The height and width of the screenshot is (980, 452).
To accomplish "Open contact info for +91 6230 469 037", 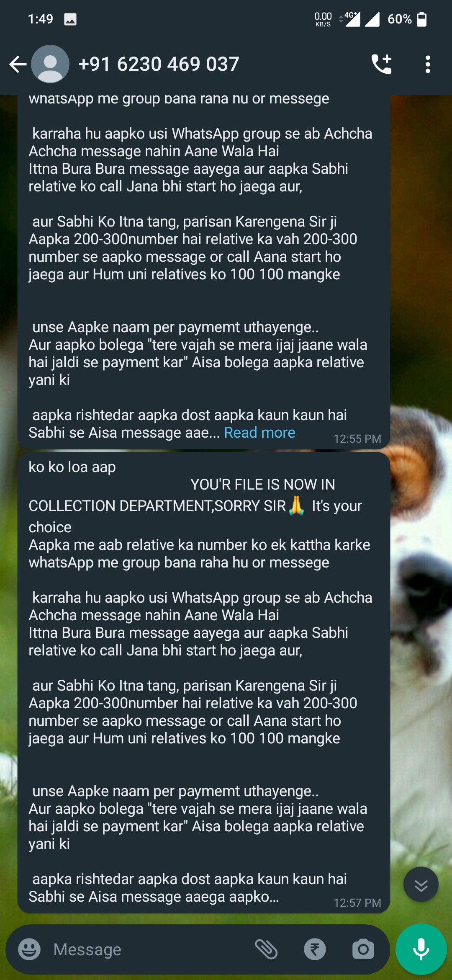I will point(159,64).
